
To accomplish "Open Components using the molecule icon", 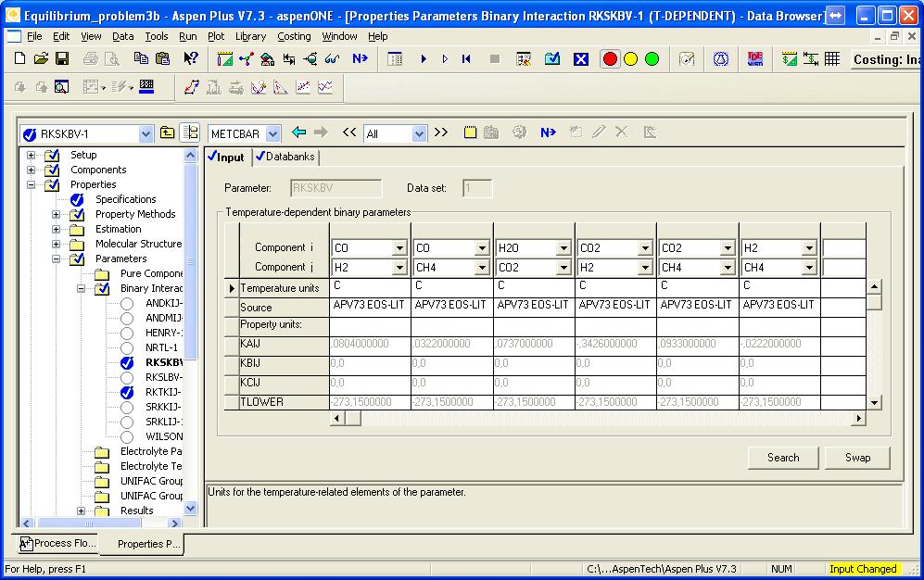I will click(x=246, y=59).
